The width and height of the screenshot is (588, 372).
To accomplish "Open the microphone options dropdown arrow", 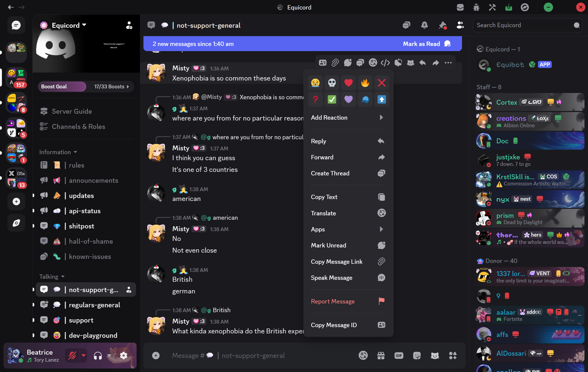I will point(84,355).
